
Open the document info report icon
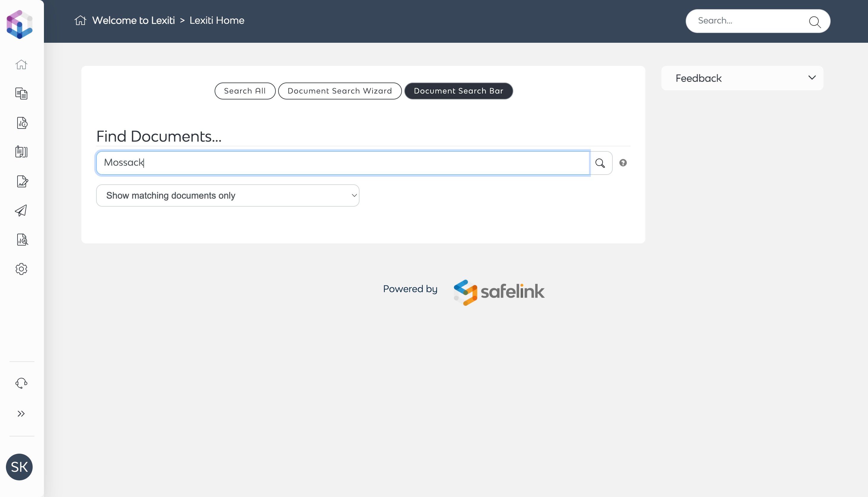22,123
